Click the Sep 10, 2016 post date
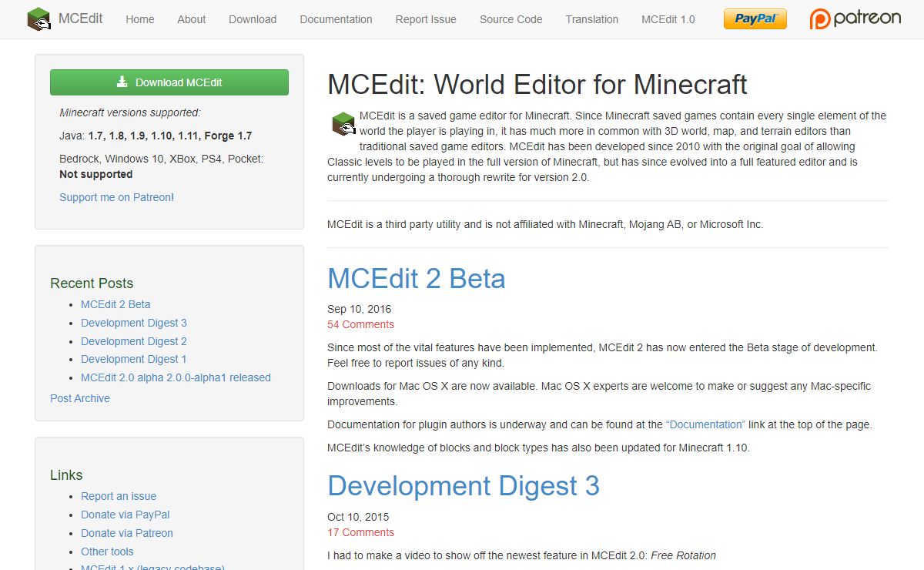 (360, 309)
